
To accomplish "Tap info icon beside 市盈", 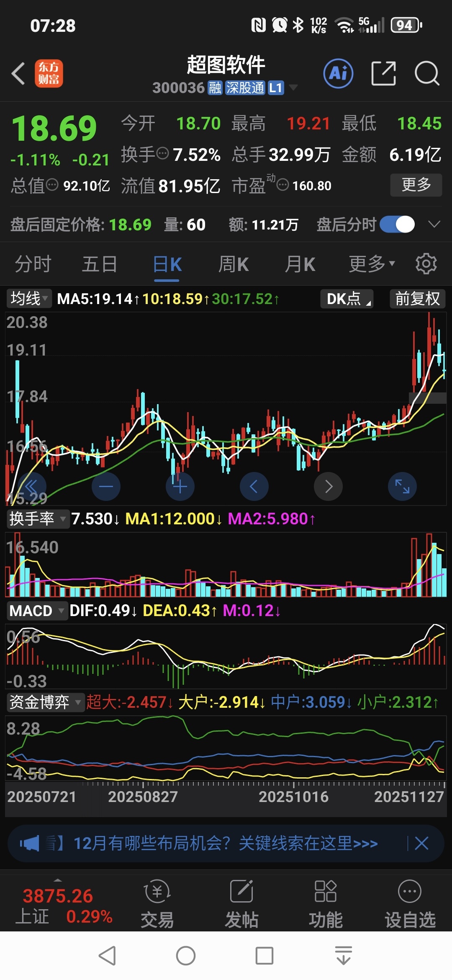I will coord(283,184).
